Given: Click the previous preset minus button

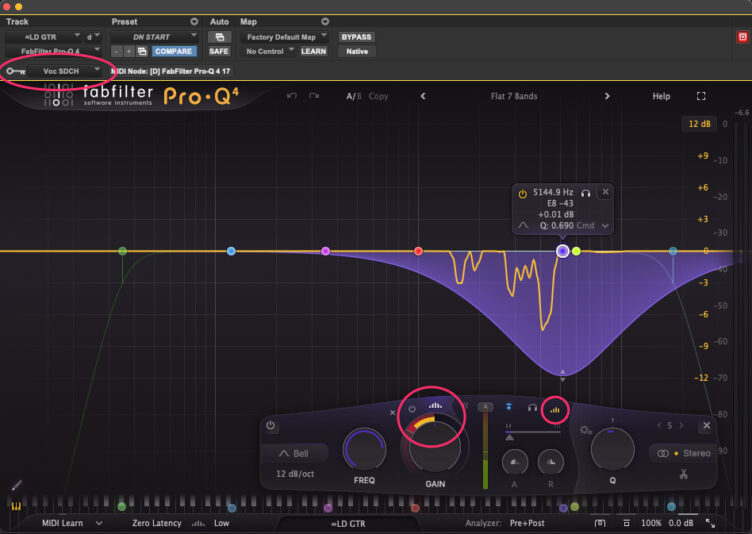Looking at the screenshot, I should point(117,51).
